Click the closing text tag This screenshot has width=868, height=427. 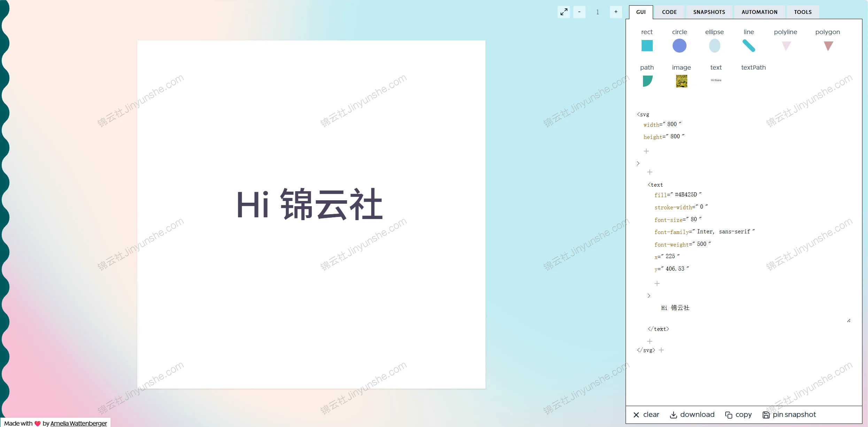pyautogui.click(x=658, y=329)
